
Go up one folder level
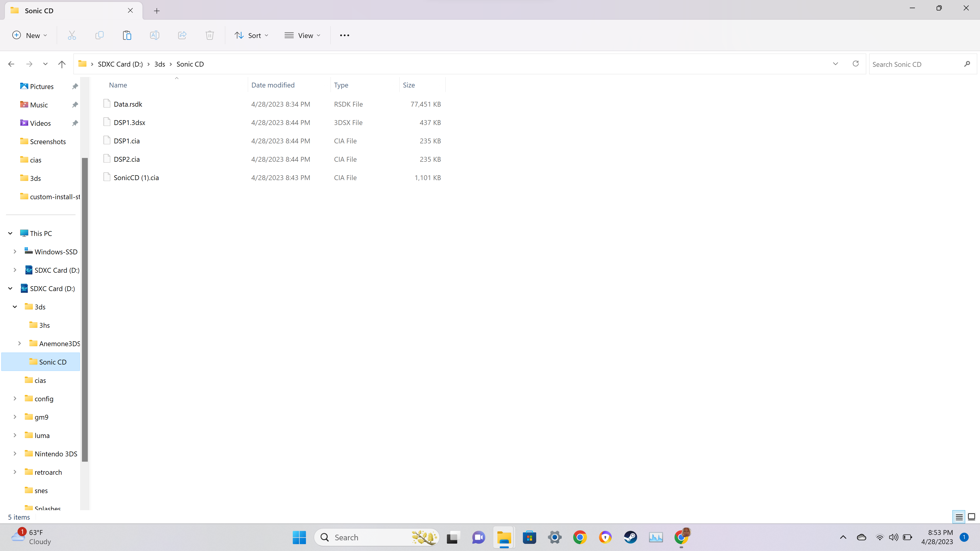62,64
